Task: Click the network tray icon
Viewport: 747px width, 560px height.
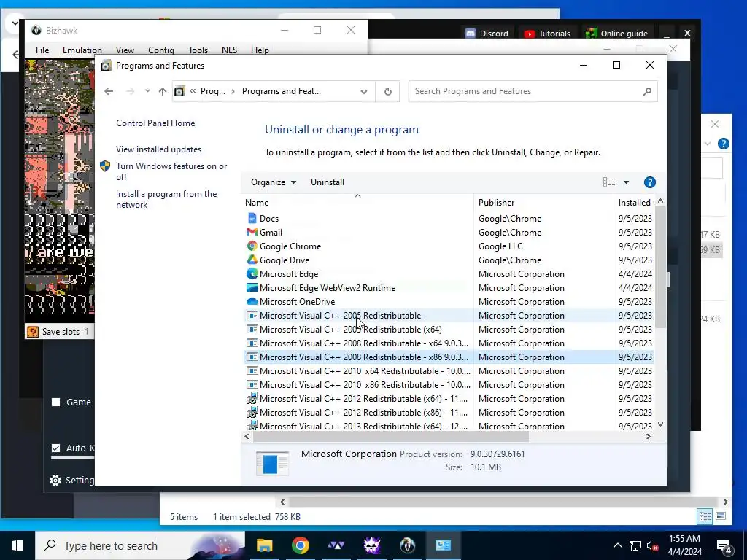Action: (x=635, y=545)
